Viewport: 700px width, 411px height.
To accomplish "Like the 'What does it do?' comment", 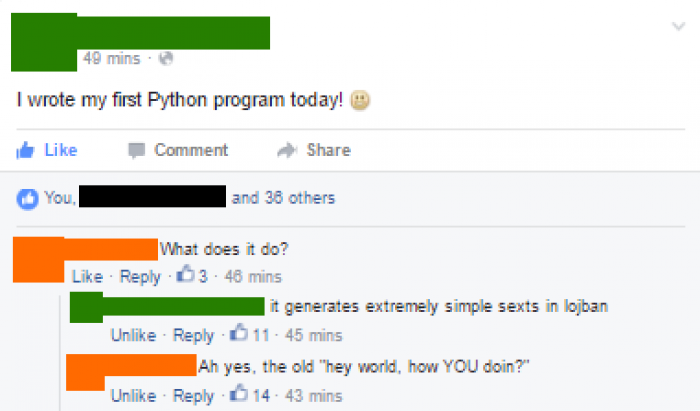I will coord(87,277).
